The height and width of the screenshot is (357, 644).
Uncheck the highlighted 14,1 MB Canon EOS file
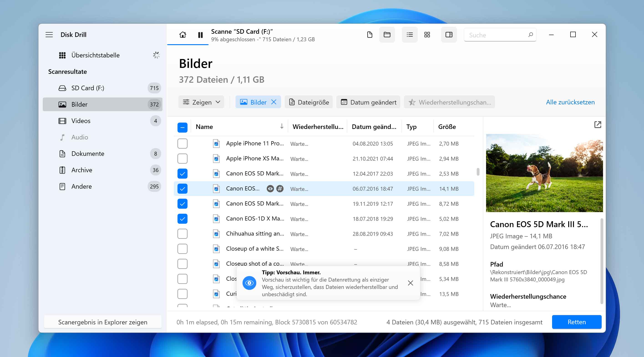pyautogui.click(x=182, y=188)
